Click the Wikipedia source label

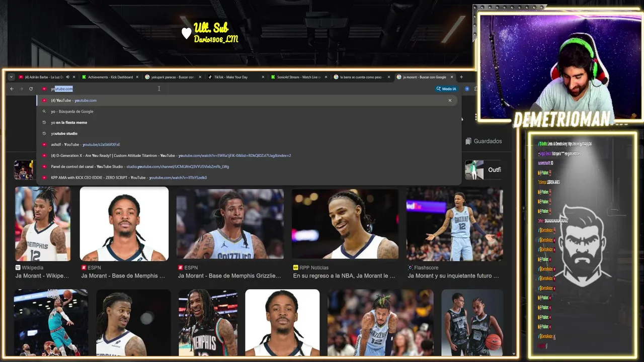pos(29,268)
